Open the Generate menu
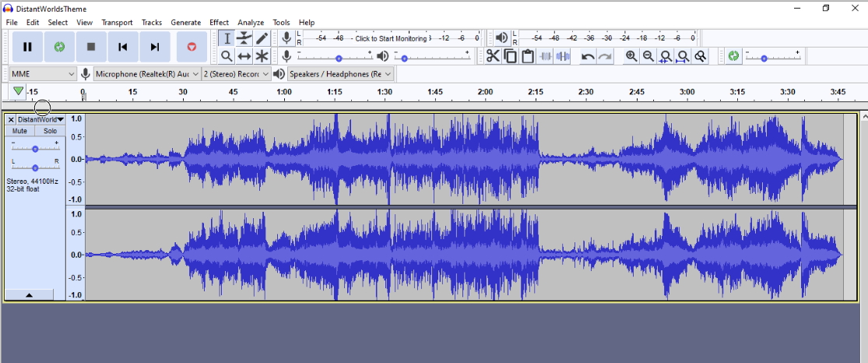Screen dimensions: 868x363 point(185,22)
